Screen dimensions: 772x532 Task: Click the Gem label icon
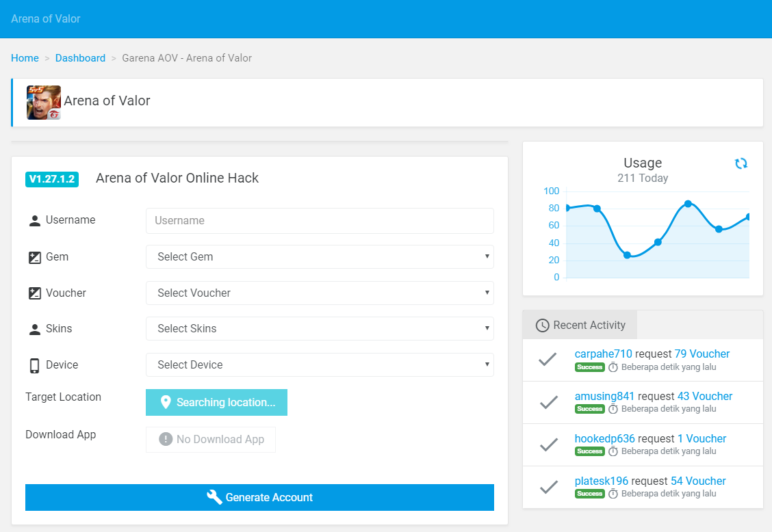[34, 257]
